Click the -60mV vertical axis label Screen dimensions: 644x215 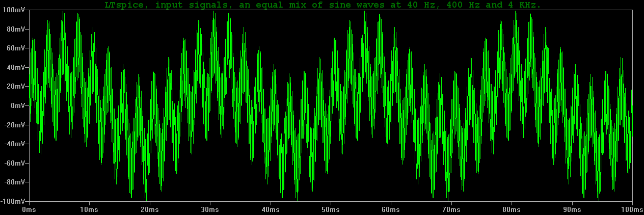(13, 163)
